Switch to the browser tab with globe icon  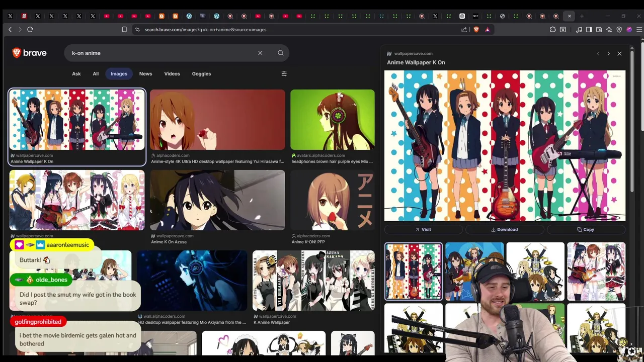tap(502, 16)
